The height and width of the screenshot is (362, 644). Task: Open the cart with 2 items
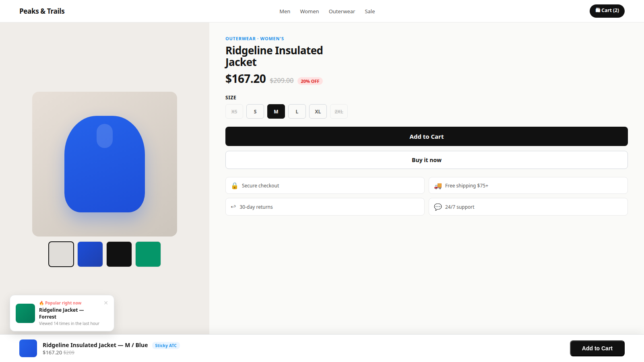[x=607, y=11]
